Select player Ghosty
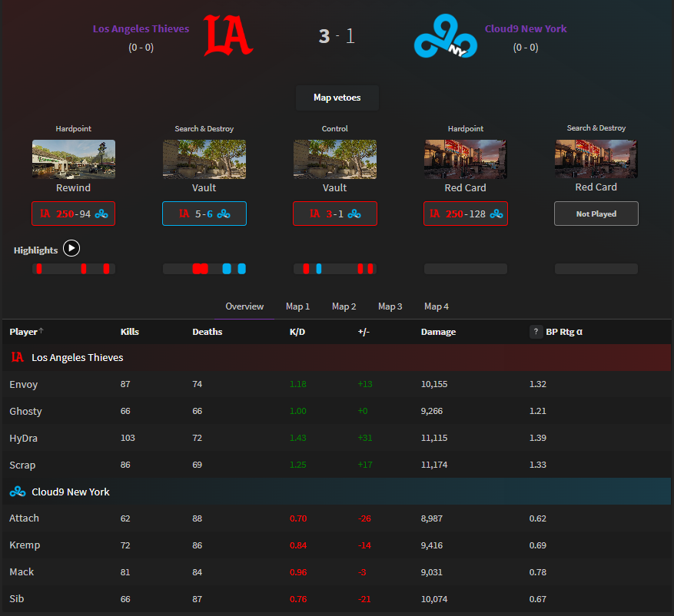 pyautogui.click(x=26, y=411)
